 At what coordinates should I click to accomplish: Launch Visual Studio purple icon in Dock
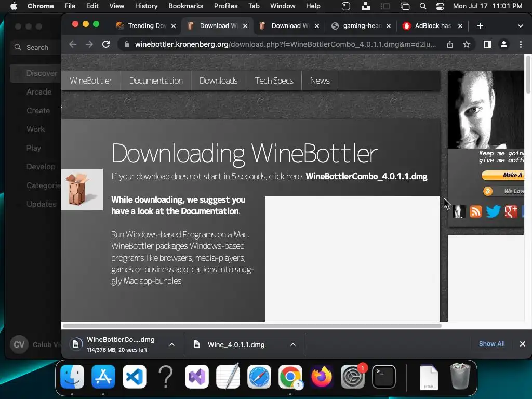click(197, 377)
